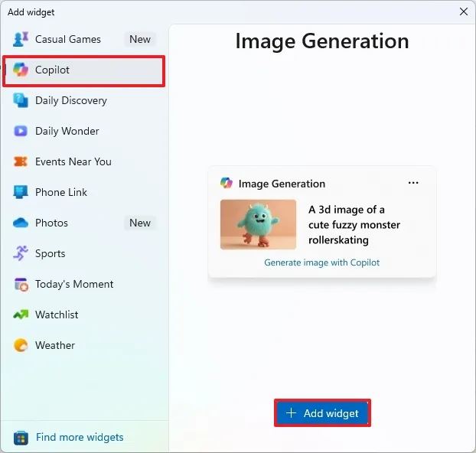Choose the Weather widget list item
This screenshot has height=453, width=476.
point(84,345)
